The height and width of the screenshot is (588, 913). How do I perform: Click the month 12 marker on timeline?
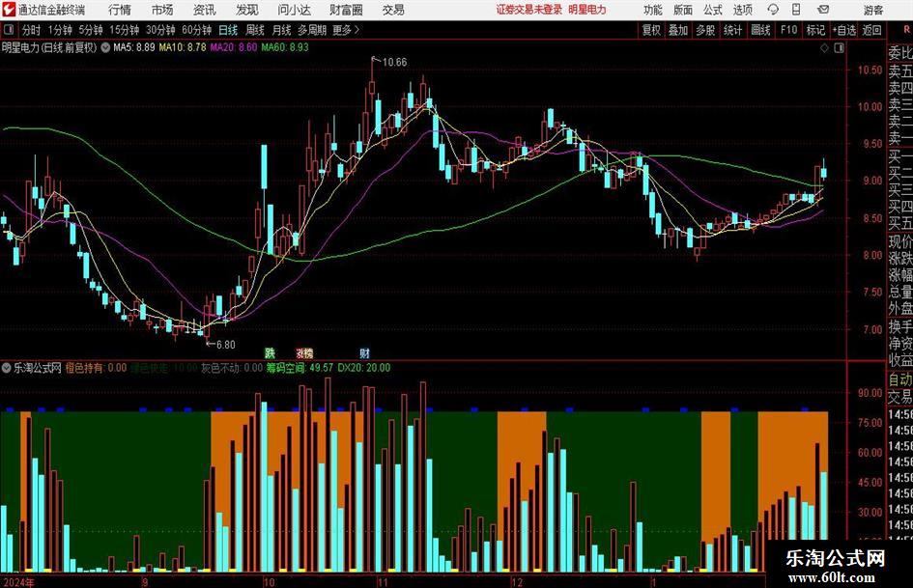[517, 582]
